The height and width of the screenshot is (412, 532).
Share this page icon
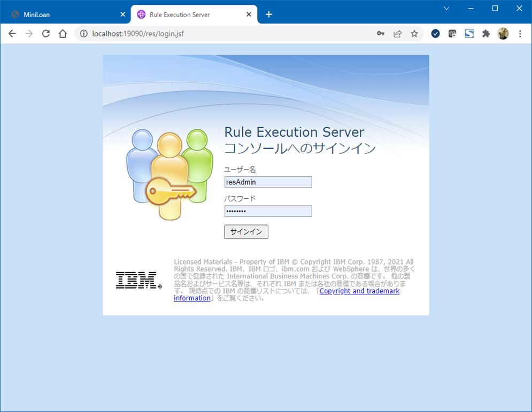398,34
